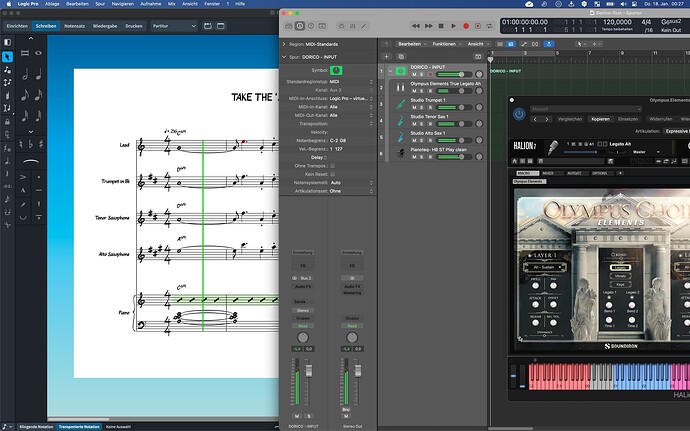Open the Logic Pro editors pencil icon

click(363, 26)
